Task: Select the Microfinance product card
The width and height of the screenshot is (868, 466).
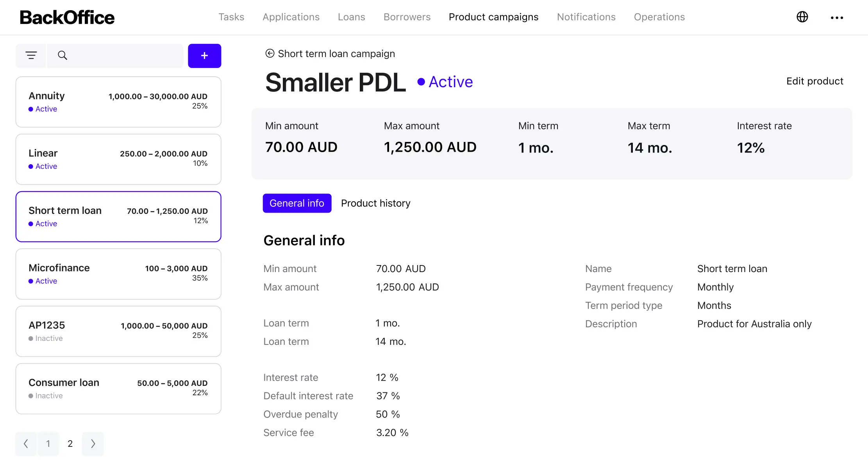Action: click(118, 274)
